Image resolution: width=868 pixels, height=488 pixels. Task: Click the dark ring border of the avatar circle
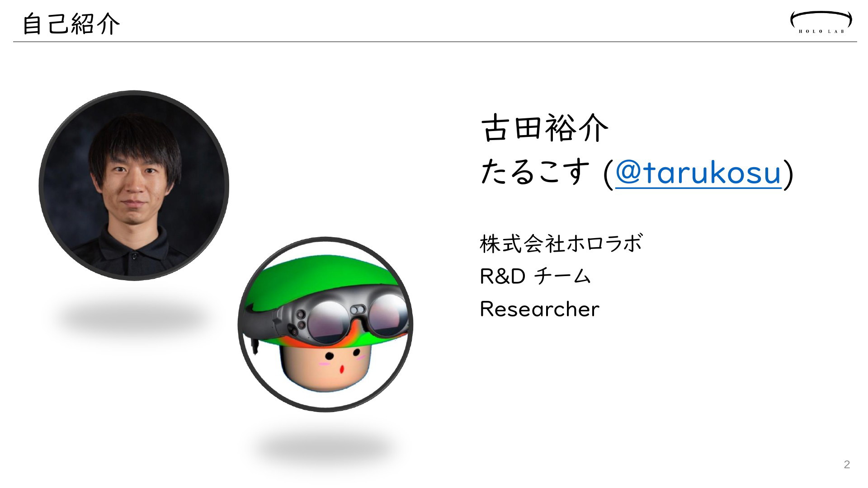tap(325, 239)
